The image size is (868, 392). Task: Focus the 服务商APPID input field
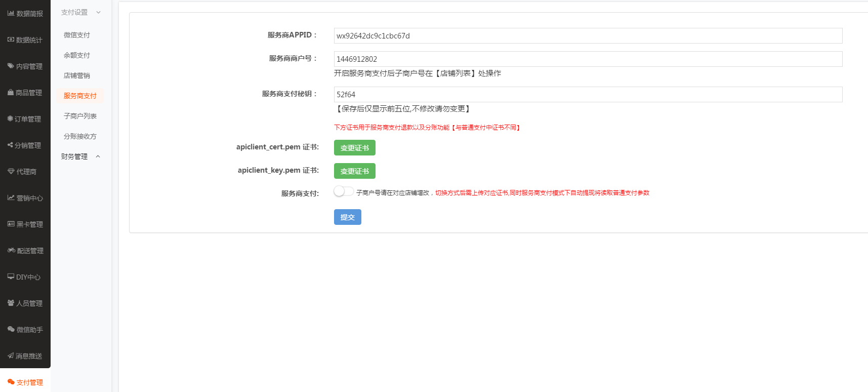pyautogui.click(x=588, y=36)
